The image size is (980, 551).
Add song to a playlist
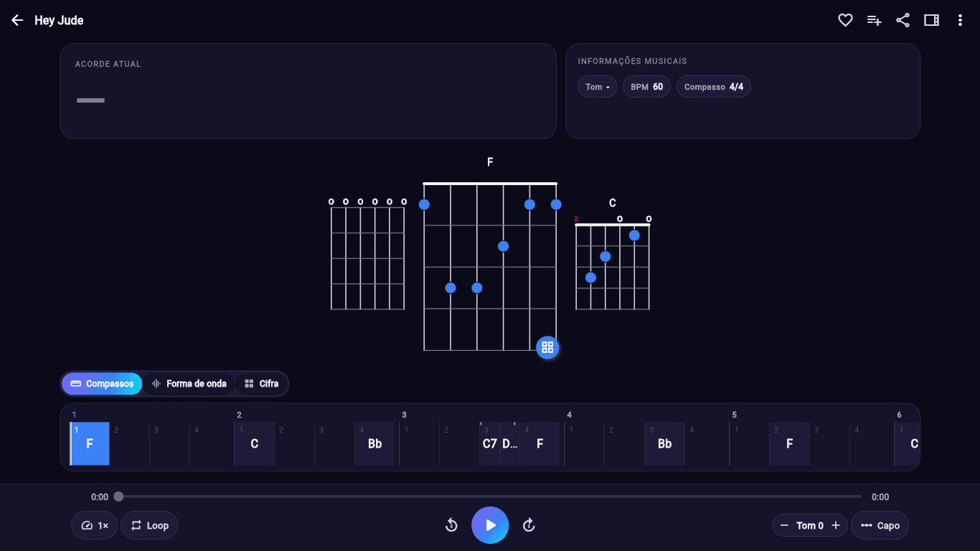click(x=874, y=20)
